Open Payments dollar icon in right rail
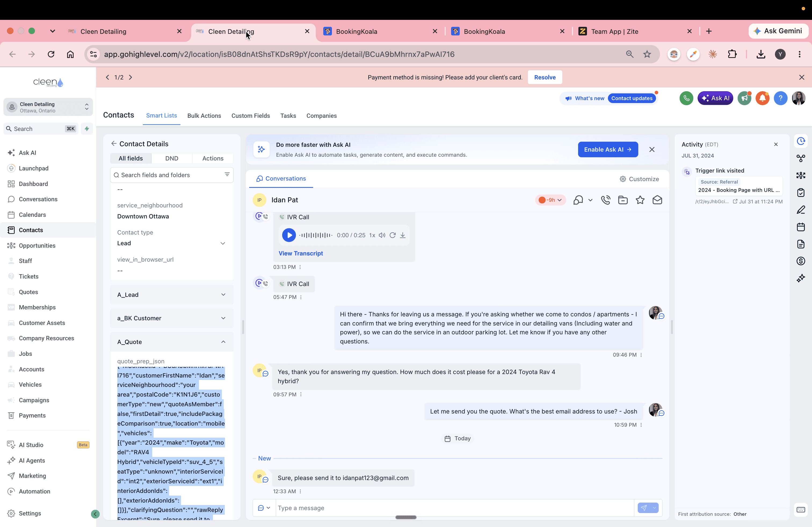This screenshot has width=812, height=527. 801,261
